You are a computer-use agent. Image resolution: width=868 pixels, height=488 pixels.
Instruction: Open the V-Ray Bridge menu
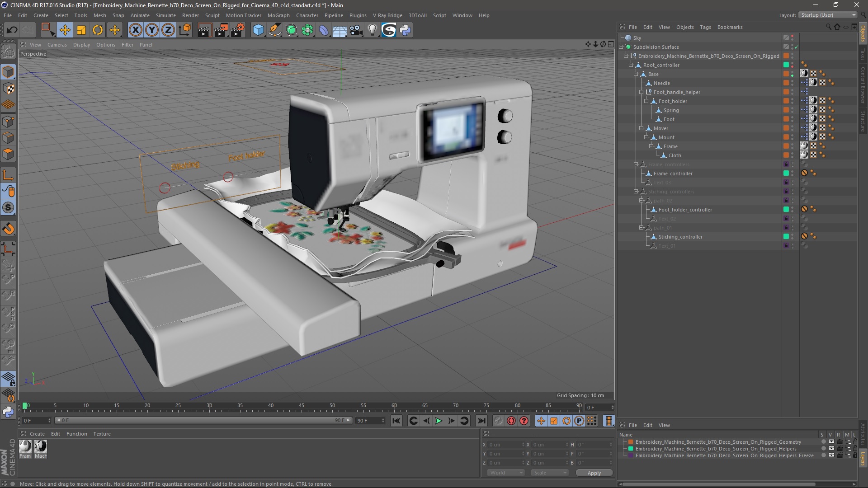point(387,15)
